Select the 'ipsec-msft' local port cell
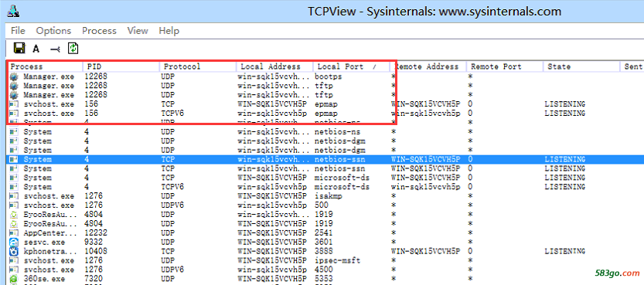Image resolution: width=644 pixels, height=285 pixels. (x=338, y=260)
